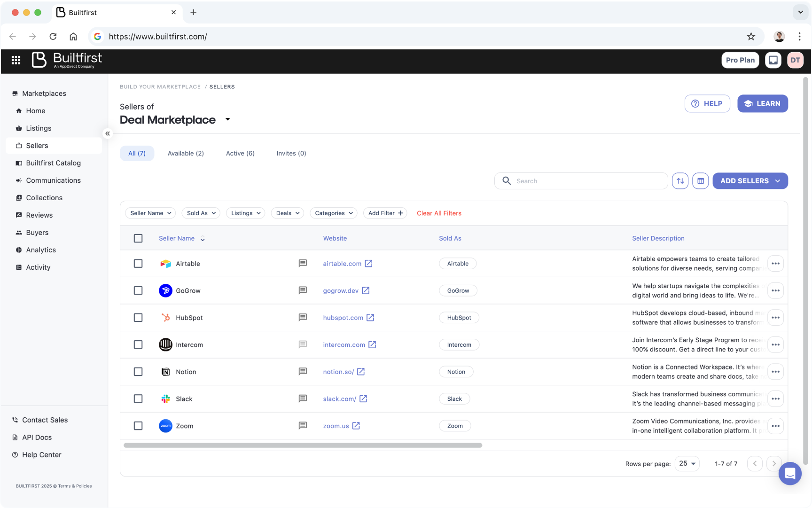812x508 pixels.
Task: Click Clear All Filters
Action: pyautogui.click(x=439, y=213)
